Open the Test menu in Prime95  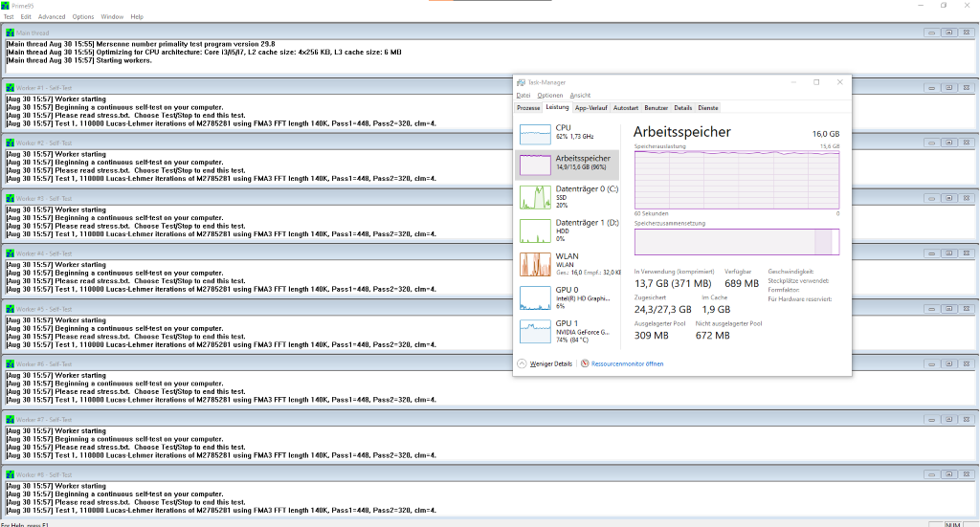tap(9, 17)
